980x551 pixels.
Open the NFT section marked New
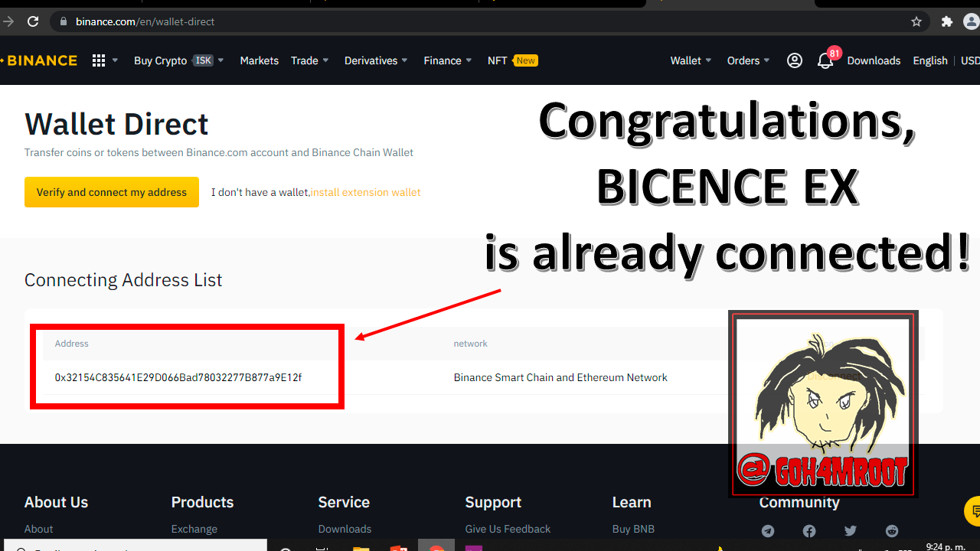[x=513, y=60]
